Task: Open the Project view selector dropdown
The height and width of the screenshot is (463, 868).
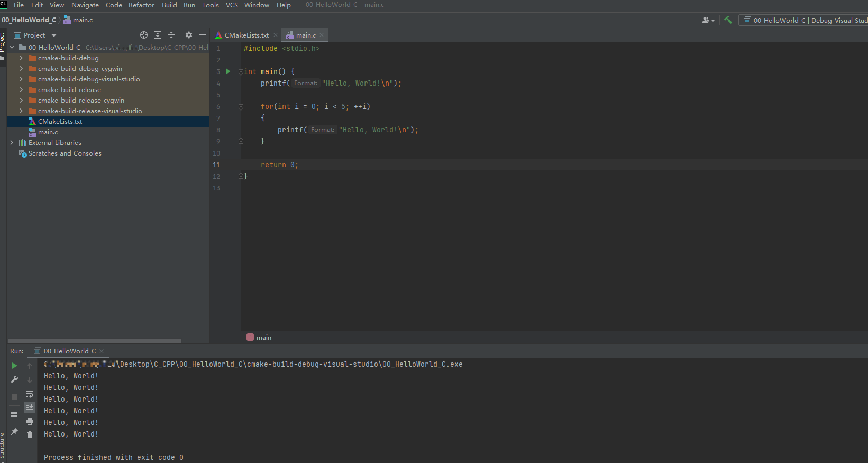Action: (35, 35)
